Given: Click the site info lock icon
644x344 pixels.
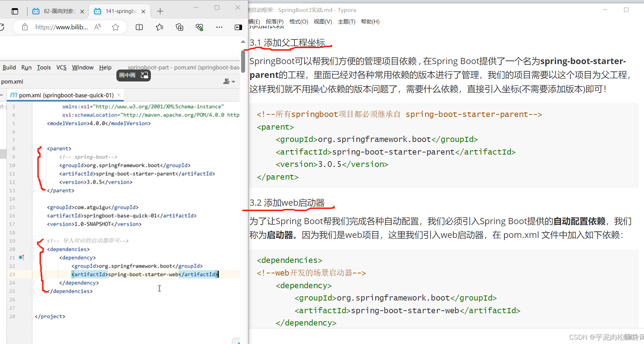Looking at the screenshot, I should click(25, 27).
